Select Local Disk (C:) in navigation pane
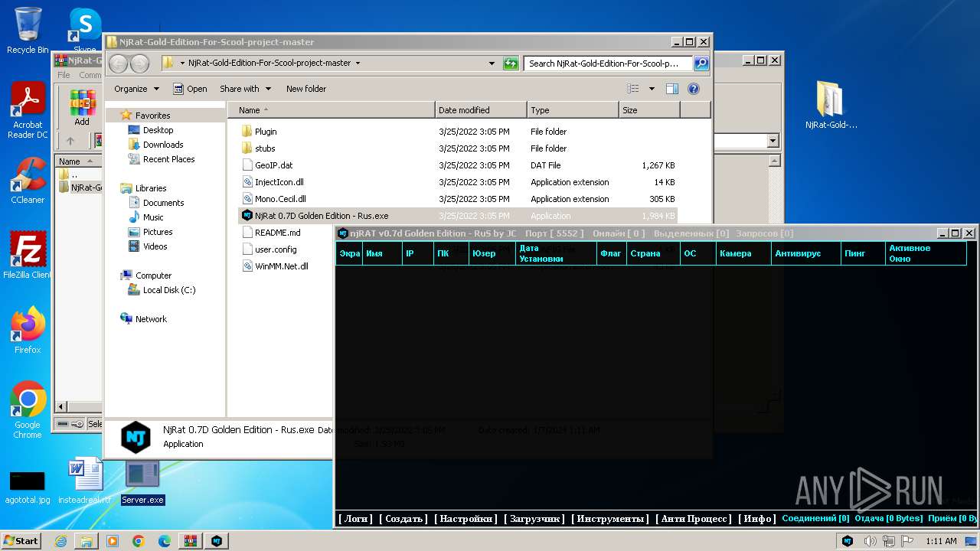The width and height of the screenshot is (980, 551). tap(168, 290)
